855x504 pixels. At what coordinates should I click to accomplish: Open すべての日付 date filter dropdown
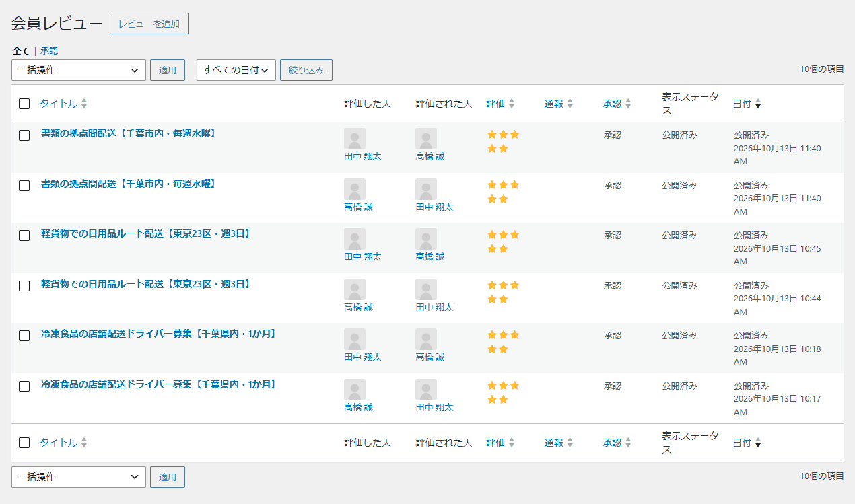(236, 70)
